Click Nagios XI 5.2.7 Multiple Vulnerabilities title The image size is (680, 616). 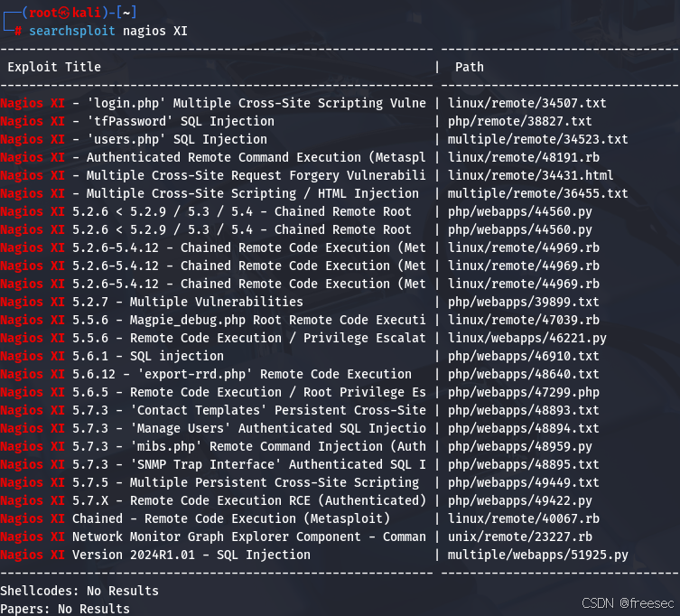click(152, 302)
